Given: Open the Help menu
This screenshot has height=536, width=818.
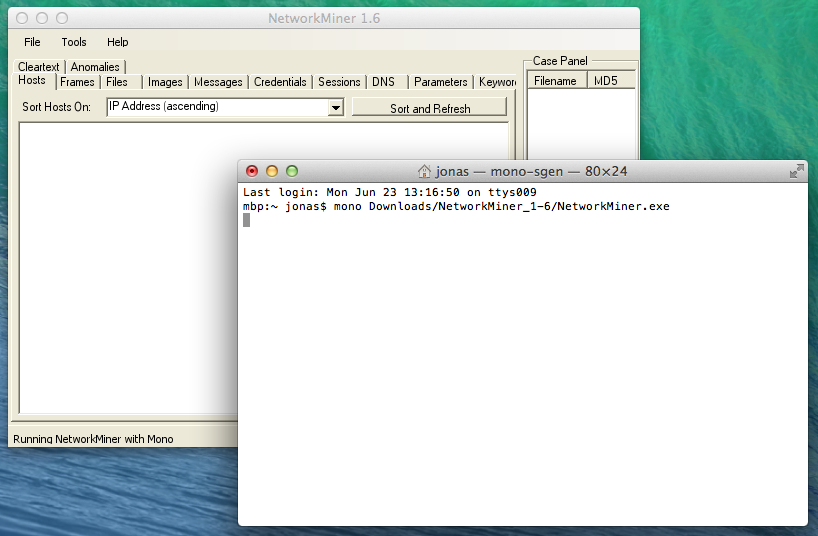Looking at the screenshot, I should 118,42.
